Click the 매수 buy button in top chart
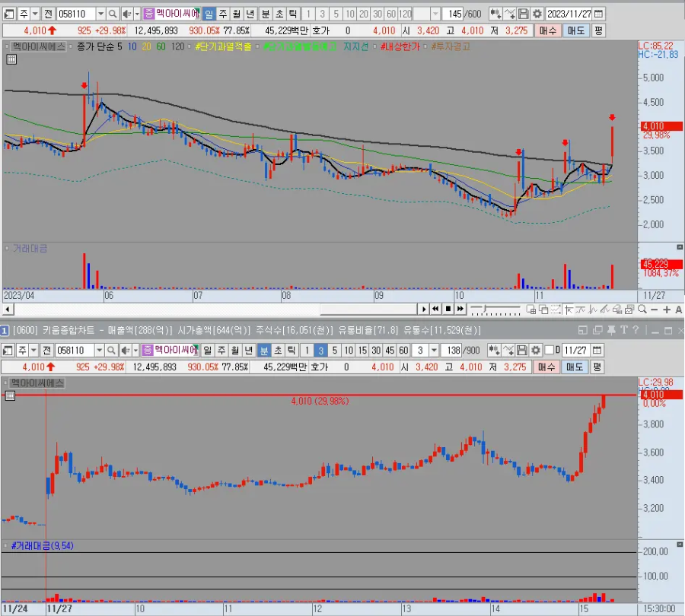 click(x=548, y=30)
